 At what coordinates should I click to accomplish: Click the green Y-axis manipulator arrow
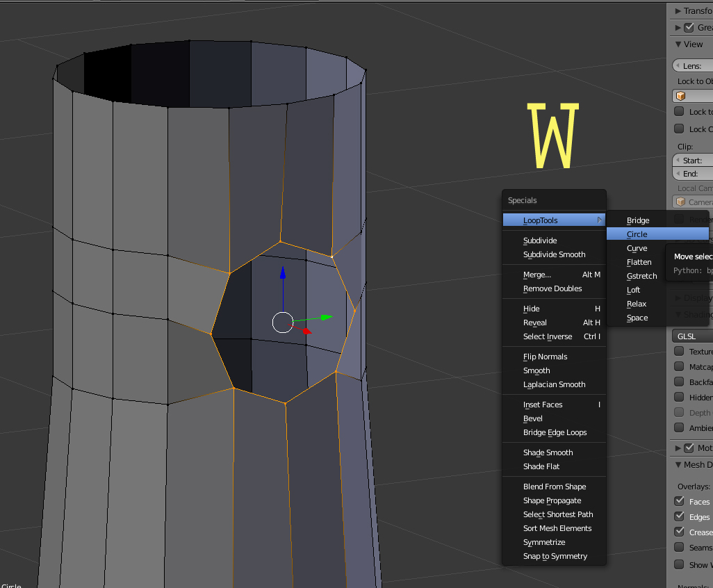tap(325, 318)
